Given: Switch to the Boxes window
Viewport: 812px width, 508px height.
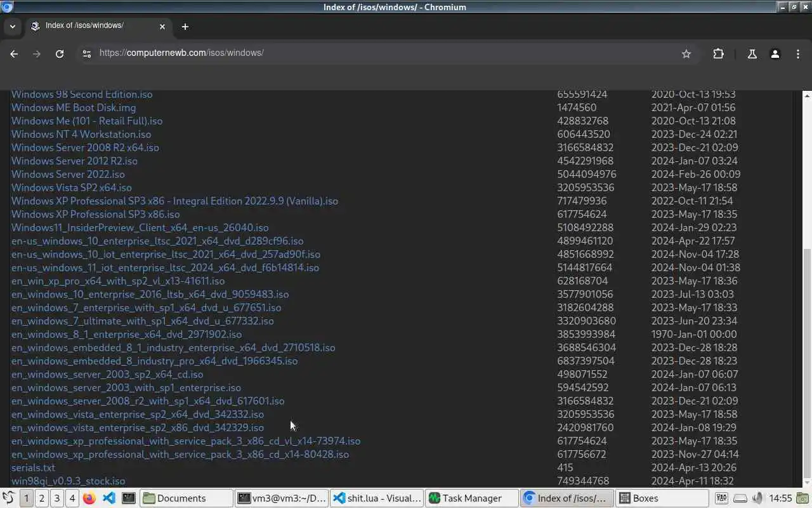Looking at the screenshot, I should pos(662,498).
